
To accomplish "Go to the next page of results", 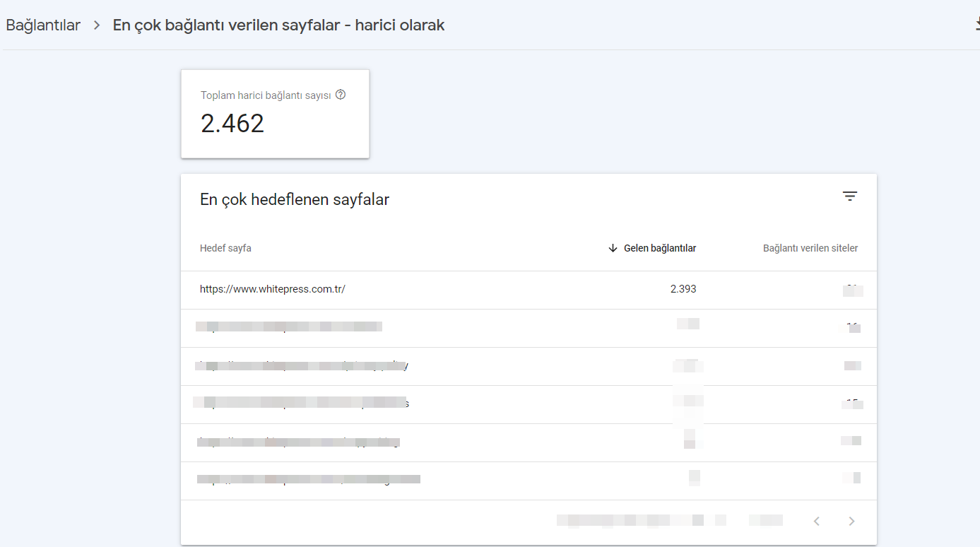I will [x=851, y=522].
